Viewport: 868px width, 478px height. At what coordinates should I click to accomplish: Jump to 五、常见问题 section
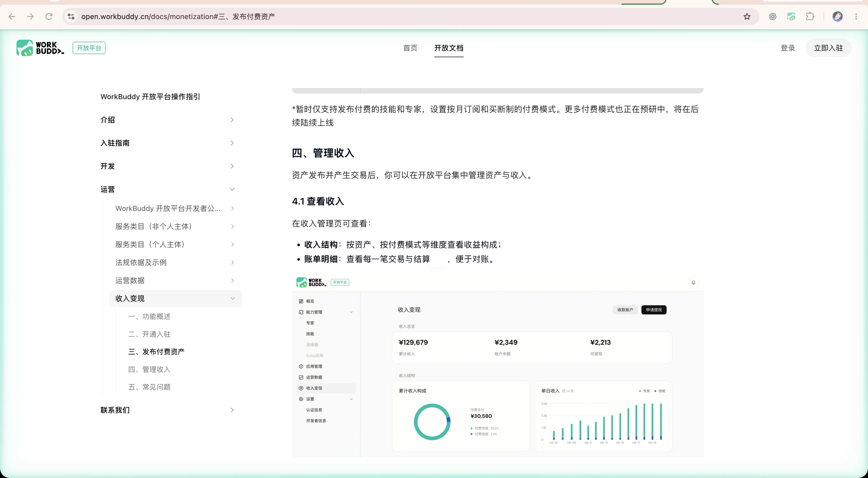149,387
